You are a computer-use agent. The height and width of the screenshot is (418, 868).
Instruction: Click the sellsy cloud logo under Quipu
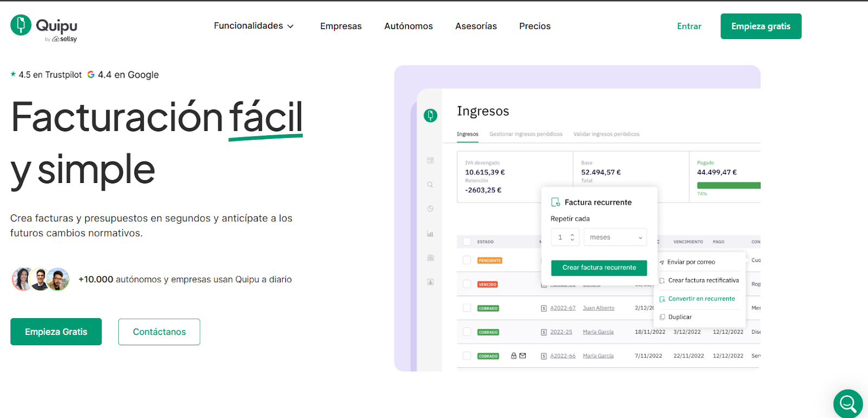click(65, 39)
